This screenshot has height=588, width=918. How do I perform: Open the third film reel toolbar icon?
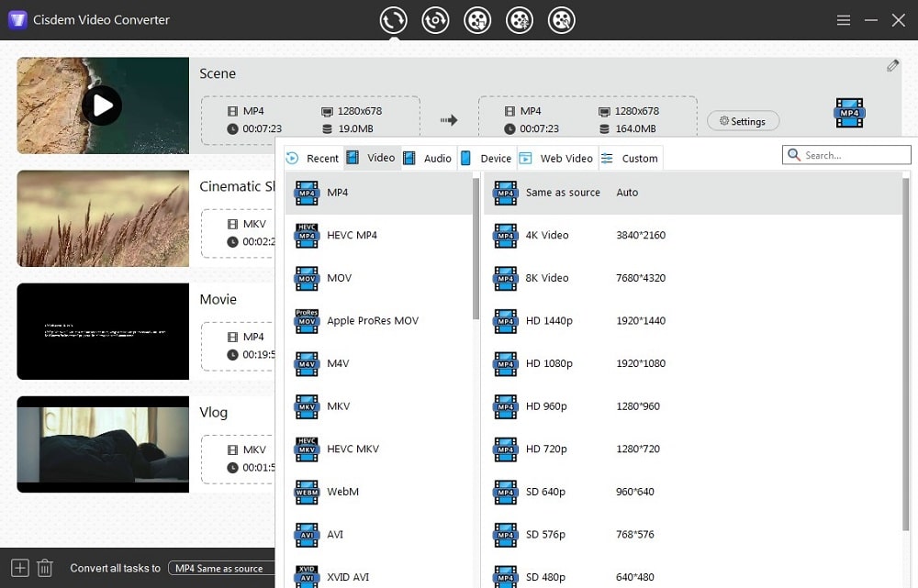point(477,19)
